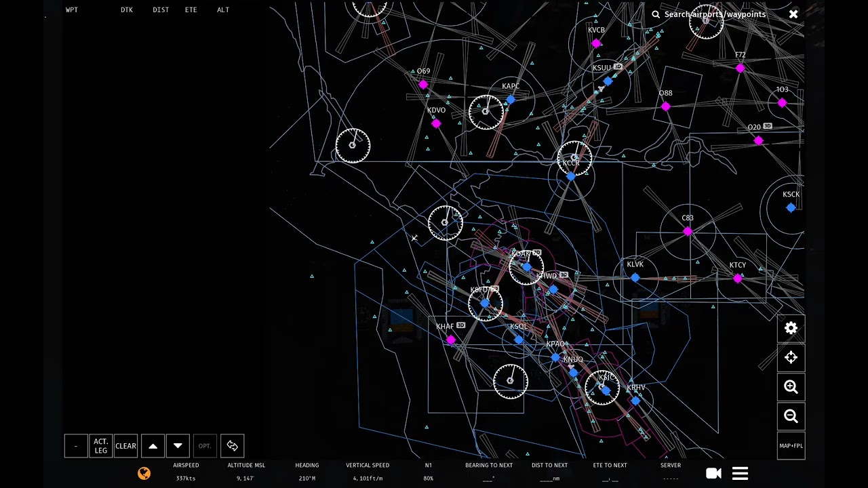This screenshot has width=868, height=488.
Task: Click the DIST column header
Action: click(161, 10)
